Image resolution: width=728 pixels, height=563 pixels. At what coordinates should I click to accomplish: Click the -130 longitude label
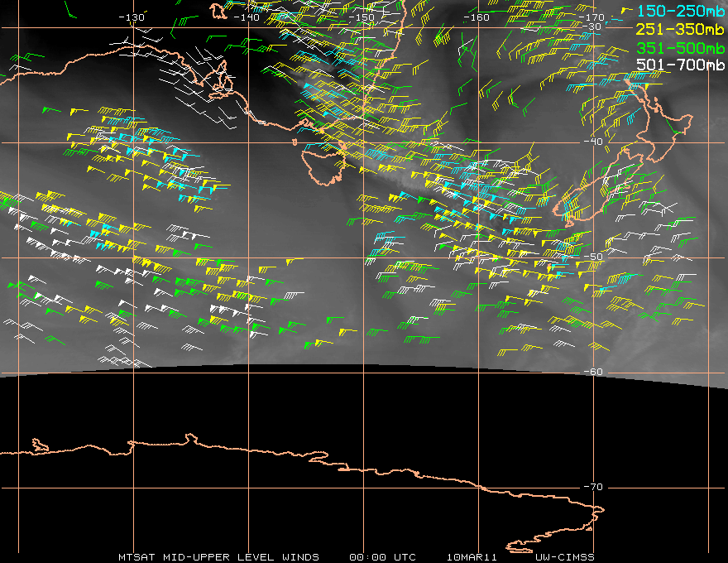pyautogui.click(x=132, y=17)
